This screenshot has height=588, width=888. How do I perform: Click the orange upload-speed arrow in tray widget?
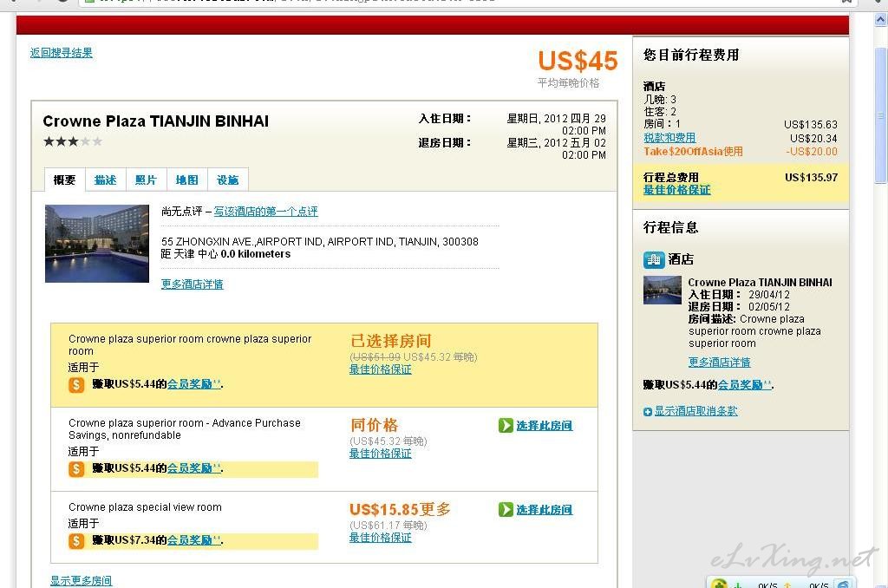(x=787, y=585)
